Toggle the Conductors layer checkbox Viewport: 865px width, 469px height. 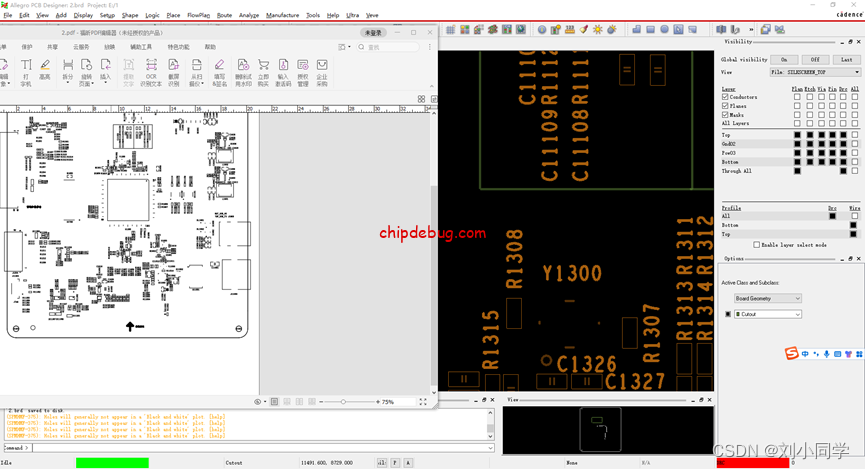click(725, 97)
